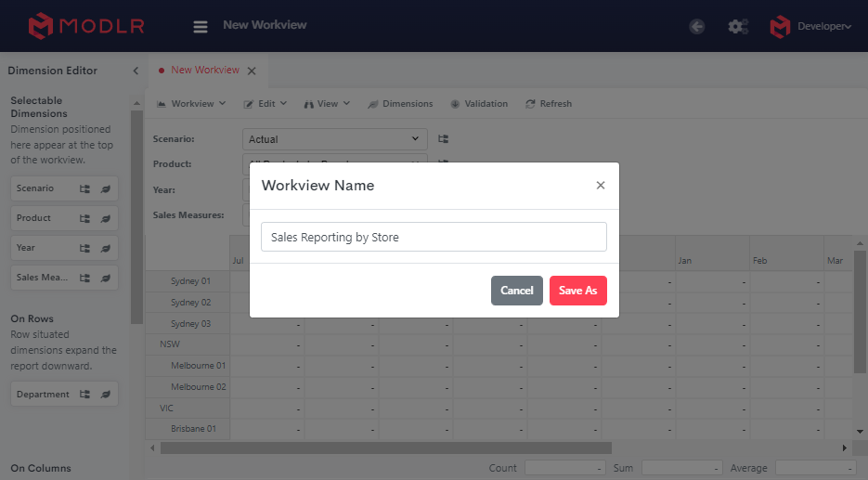Click the Average summary field

[815, 468]
